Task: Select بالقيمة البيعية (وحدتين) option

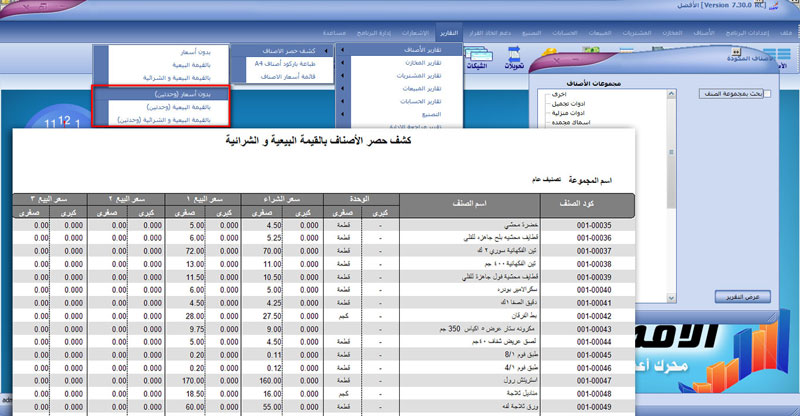Action: pyautogui.click(x=161, y=107)
